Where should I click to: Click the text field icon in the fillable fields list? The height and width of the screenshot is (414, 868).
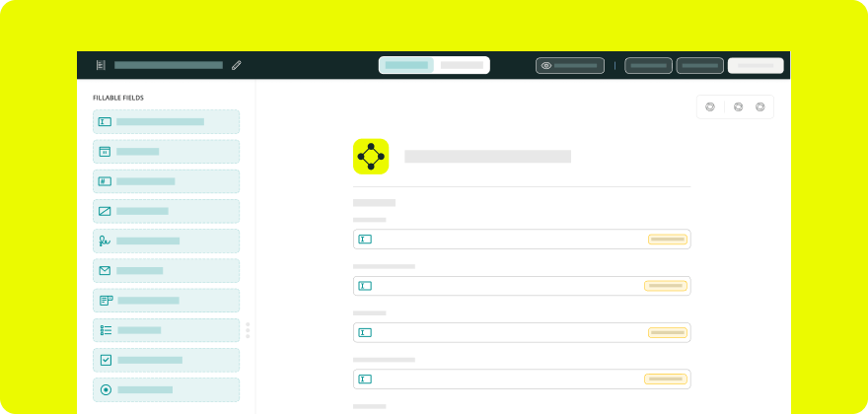click(105, 122)
